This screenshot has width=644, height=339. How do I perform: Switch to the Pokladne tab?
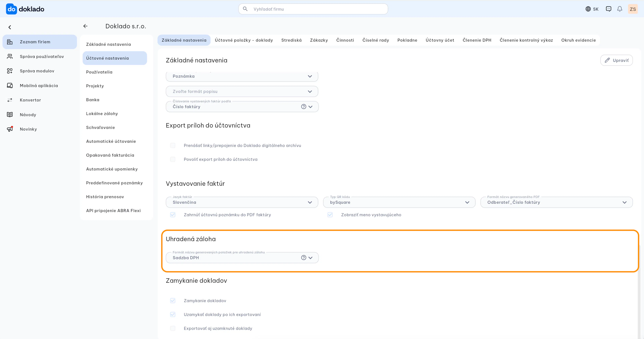point(407,40)
